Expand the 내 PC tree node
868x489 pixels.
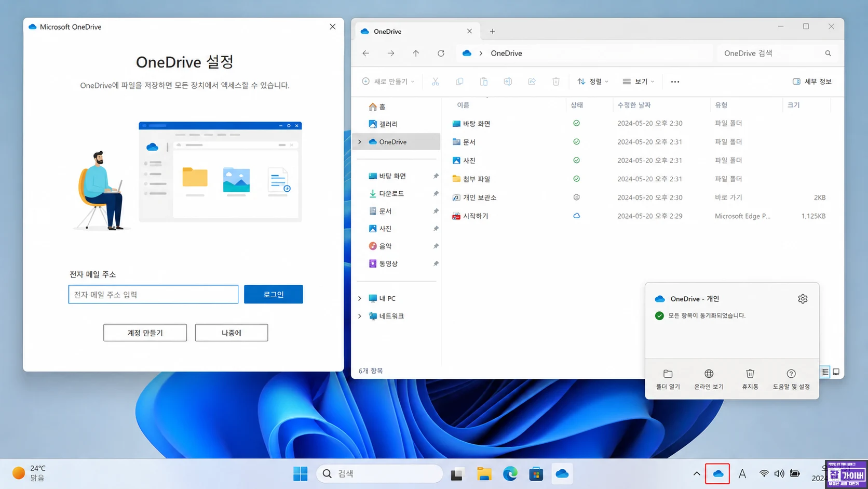click(360, 298)
